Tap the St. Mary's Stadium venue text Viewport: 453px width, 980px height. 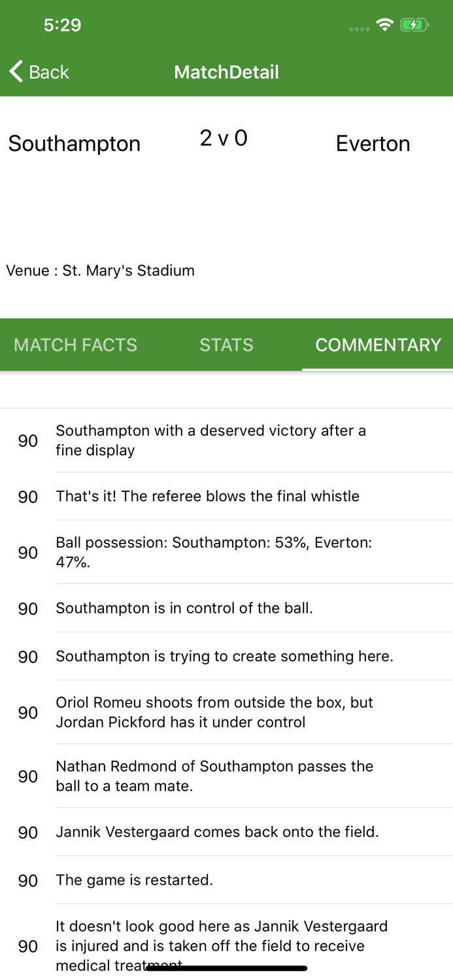coord(100,270)
